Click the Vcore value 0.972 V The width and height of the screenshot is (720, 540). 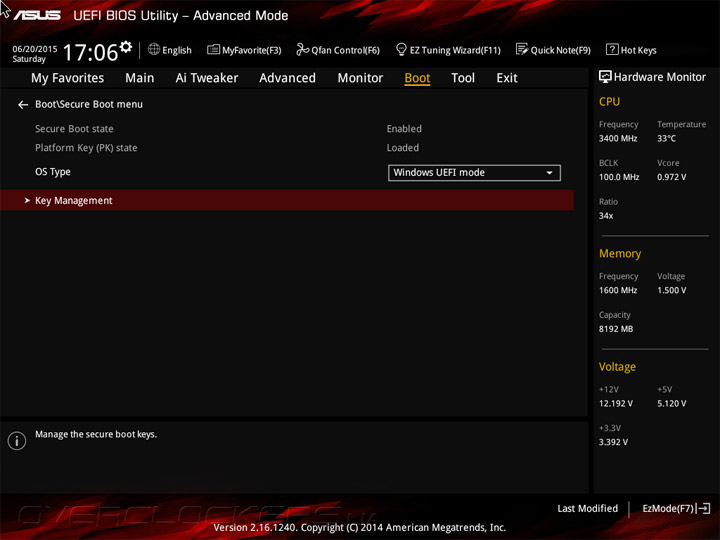pos(671,177)
